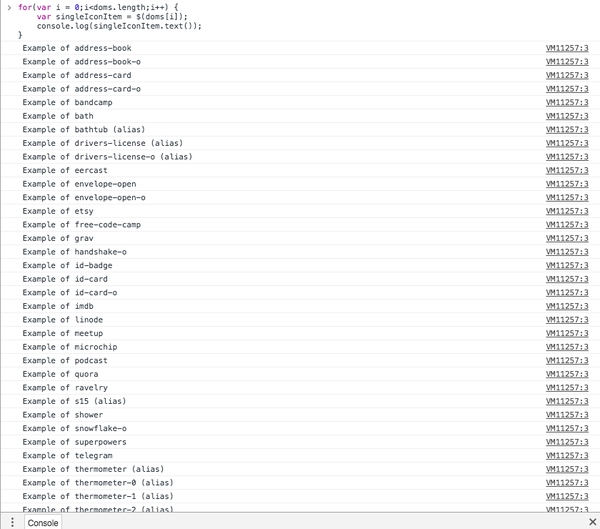The width and height of the screenshot is (600, 529).
Task: Click the log "Example of address-card"
Action: (77, 75)
